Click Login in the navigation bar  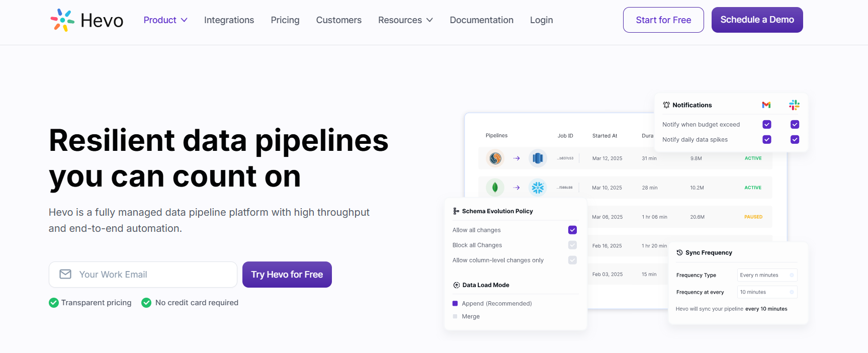(542, 20)
